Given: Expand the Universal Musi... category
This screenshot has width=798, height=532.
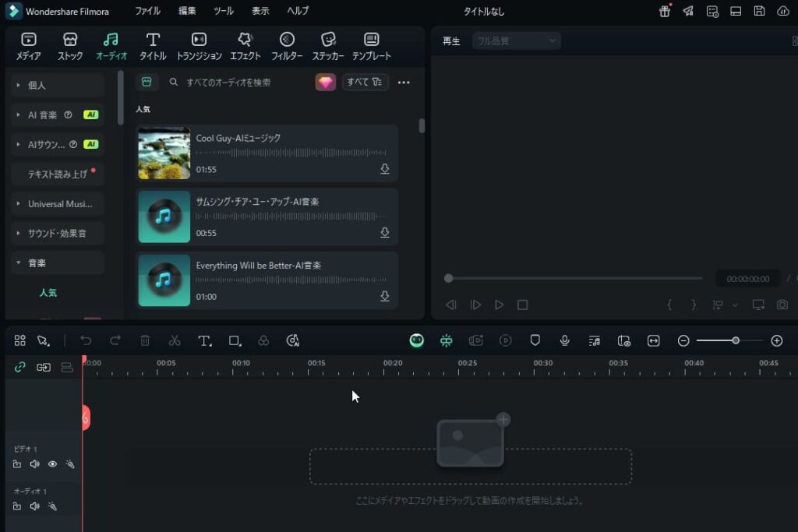Looking at the screenshot, I should (58, 203).
